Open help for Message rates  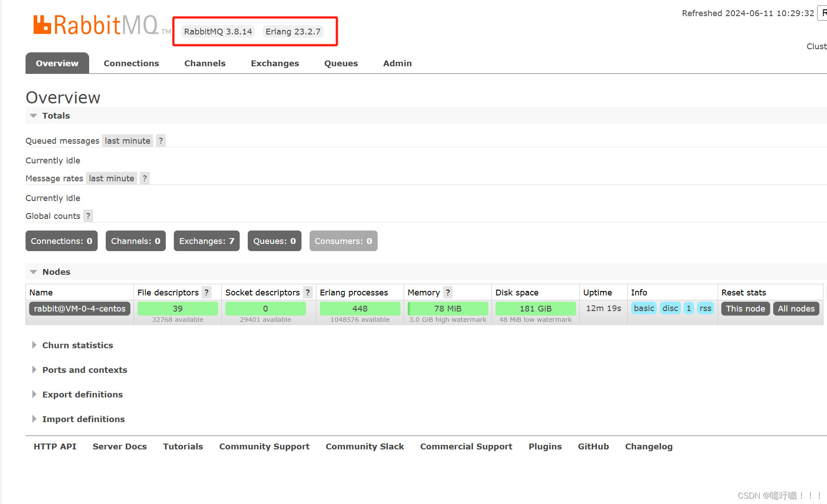pyautogui.click(x=145, y=178)
